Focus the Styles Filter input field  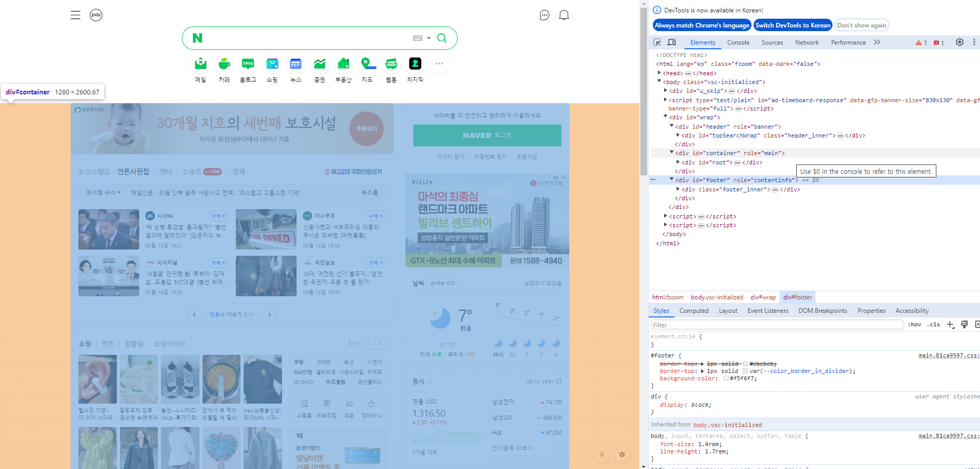776,325
